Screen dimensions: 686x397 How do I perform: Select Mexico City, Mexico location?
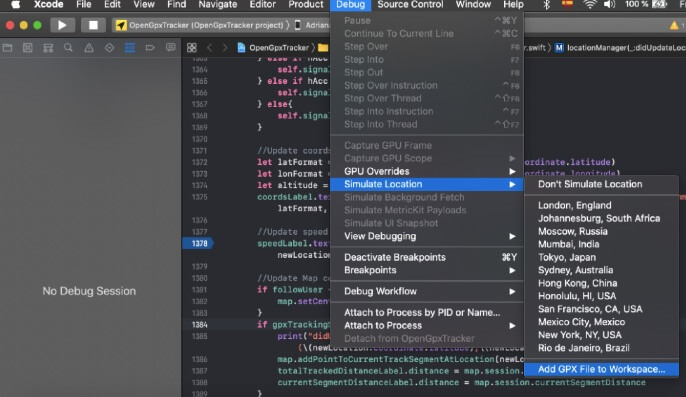pos(602,322)
